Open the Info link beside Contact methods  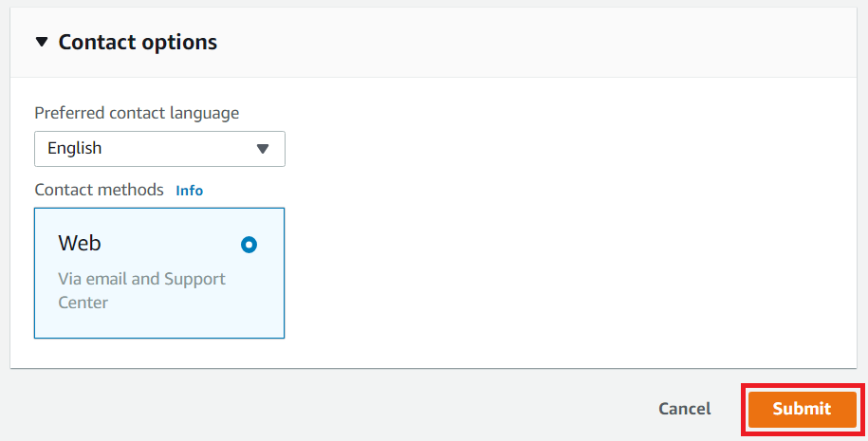190,191
